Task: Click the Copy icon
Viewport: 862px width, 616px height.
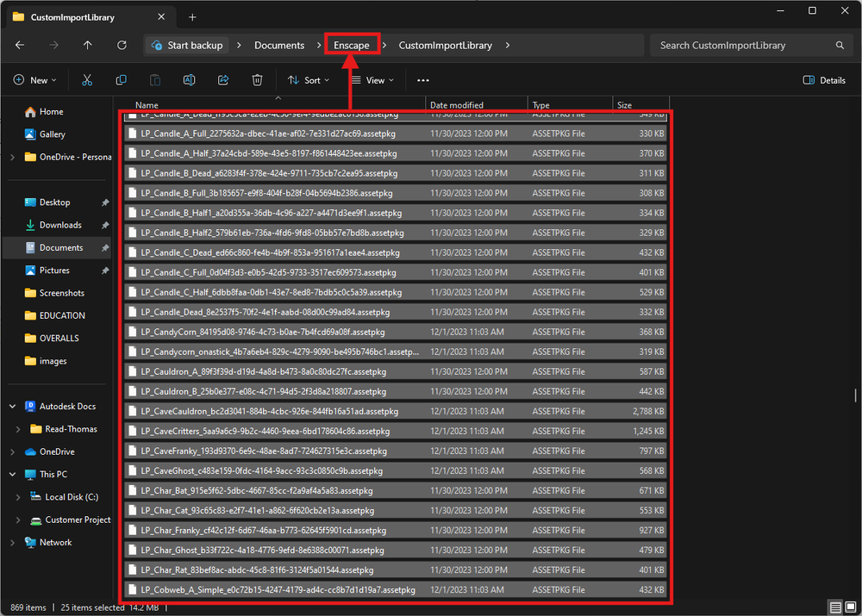Action: point(121,79)
